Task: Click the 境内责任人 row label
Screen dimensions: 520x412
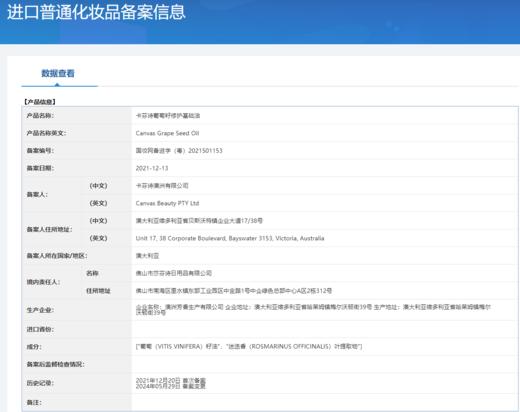Action: [x=43, y=282]
